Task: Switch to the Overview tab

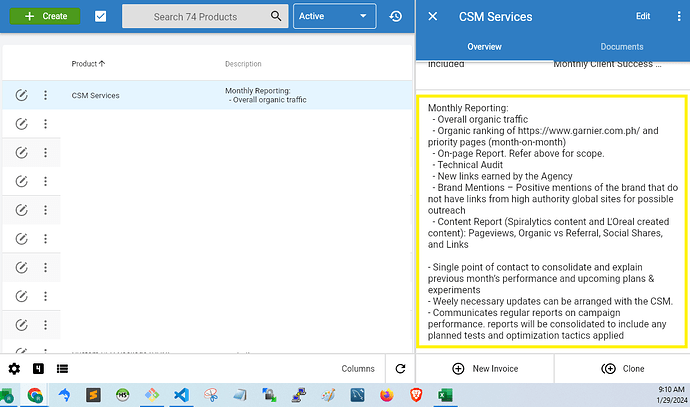Action: point(484,47)
